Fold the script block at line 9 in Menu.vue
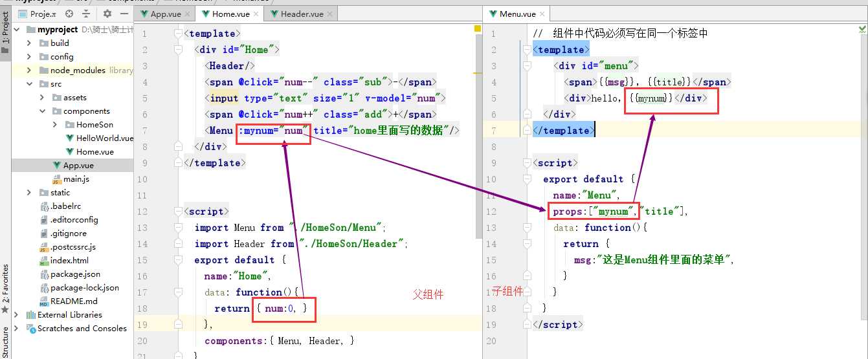The height and width of the screenshot is (359, 868). (528, 163)
